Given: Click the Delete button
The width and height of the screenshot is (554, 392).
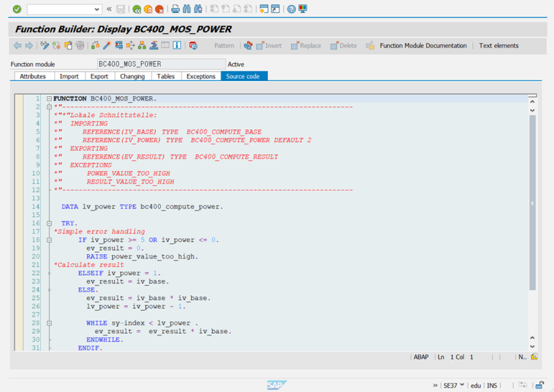Looking at the screenshot, I should tap(343, 46).
